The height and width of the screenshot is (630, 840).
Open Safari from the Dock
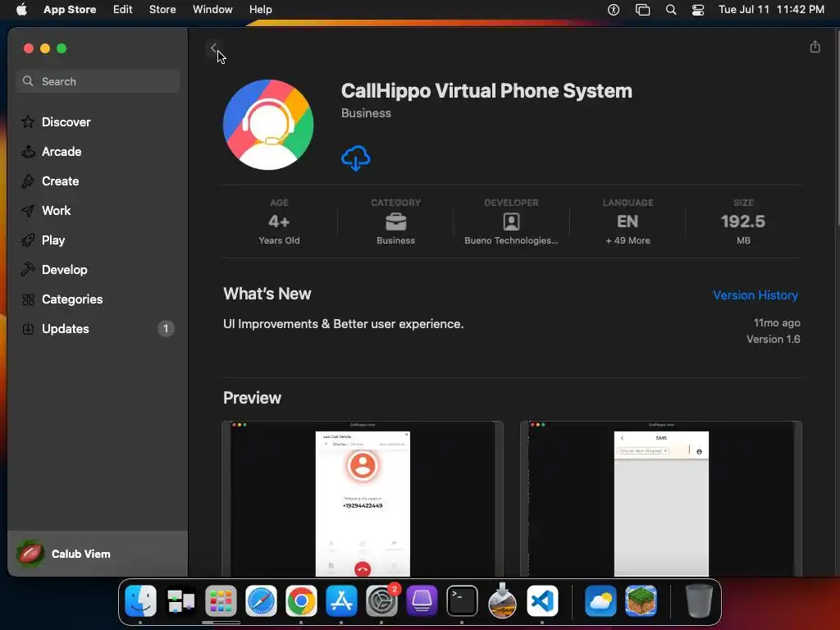261,601
